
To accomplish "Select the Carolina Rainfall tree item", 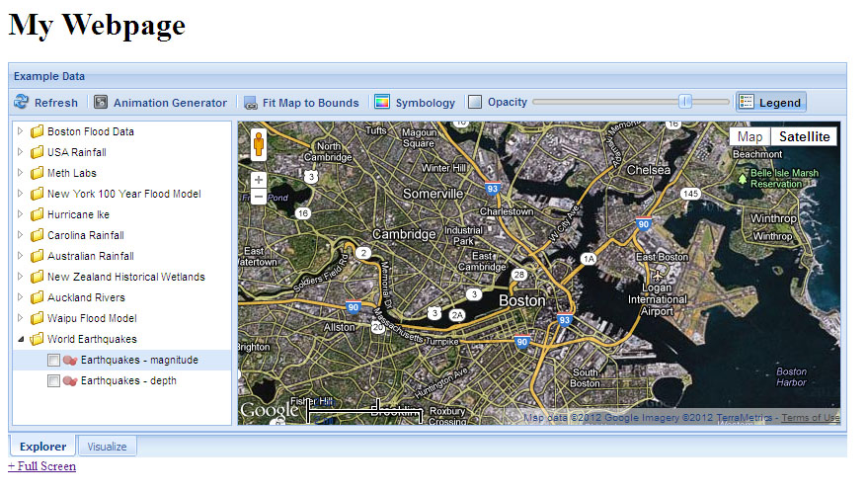I will click(x=86, y=235).
